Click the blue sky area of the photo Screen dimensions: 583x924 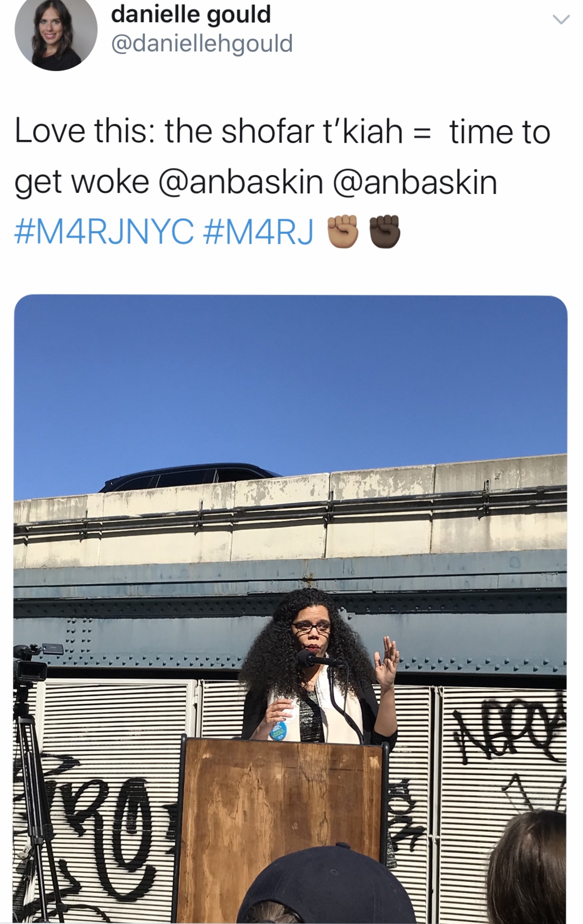click(x=291, y=377)
